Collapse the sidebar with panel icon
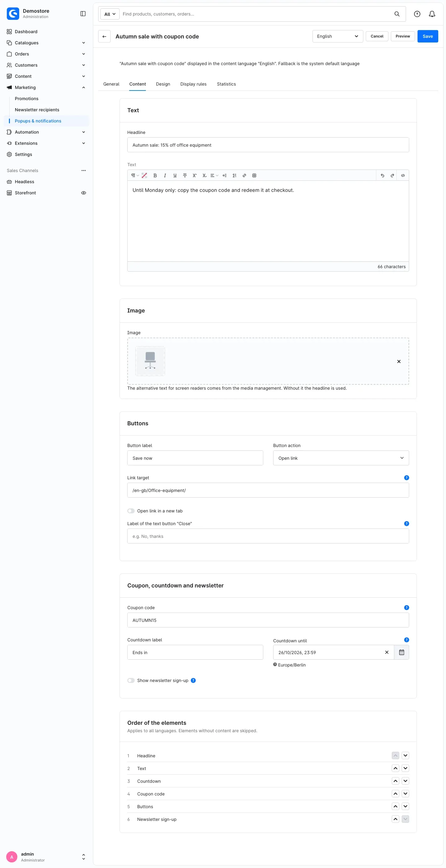Screen dimensions: 446x868 point(83,14)
